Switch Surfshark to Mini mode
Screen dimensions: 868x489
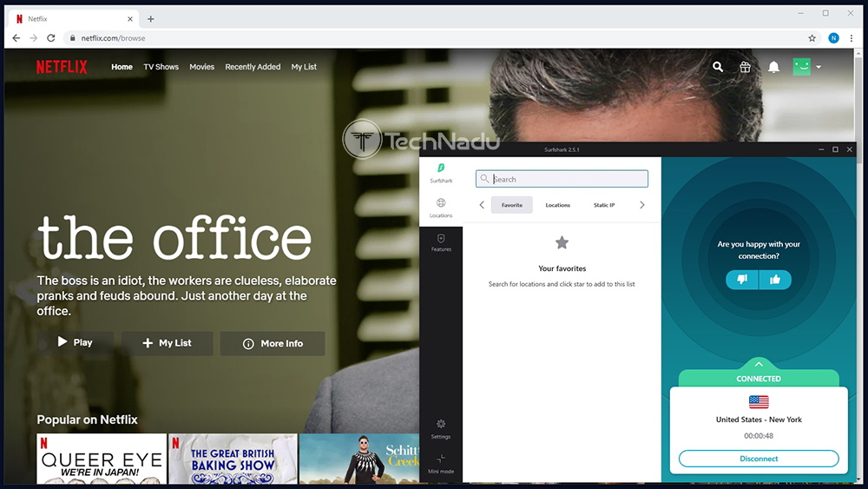click(441, 464)
